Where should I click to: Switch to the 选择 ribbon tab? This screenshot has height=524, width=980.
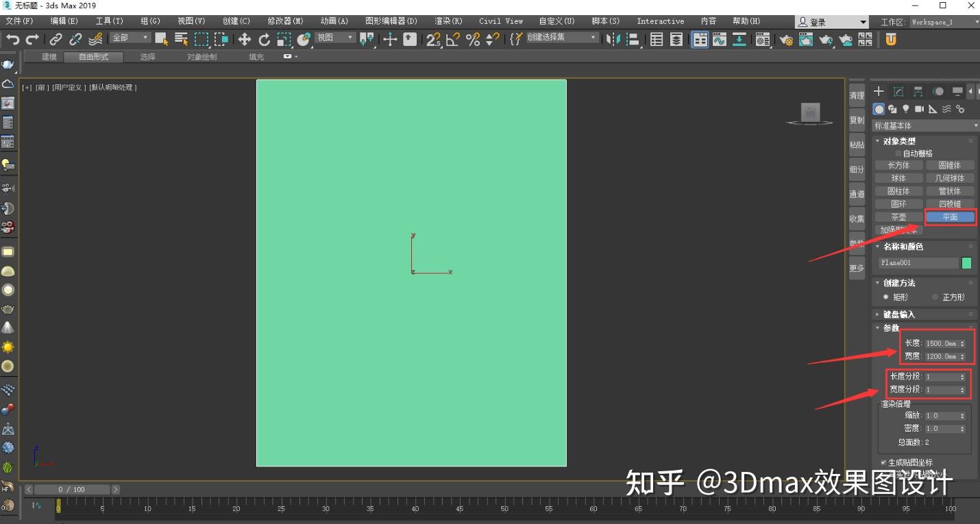tap(147, 57)
